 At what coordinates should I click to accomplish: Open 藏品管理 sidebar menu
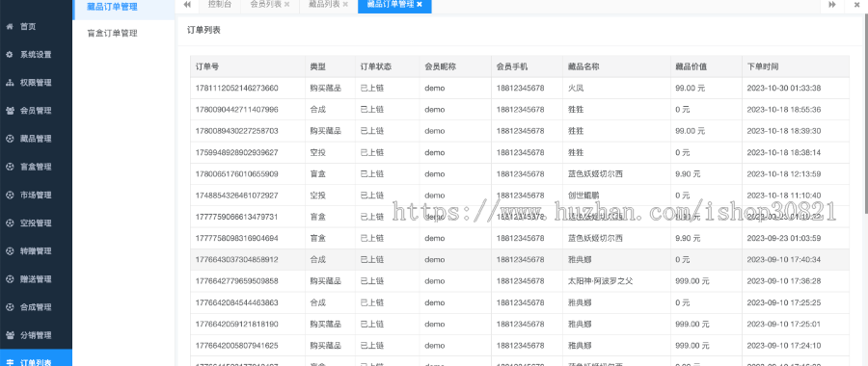(x=36, y=139)
